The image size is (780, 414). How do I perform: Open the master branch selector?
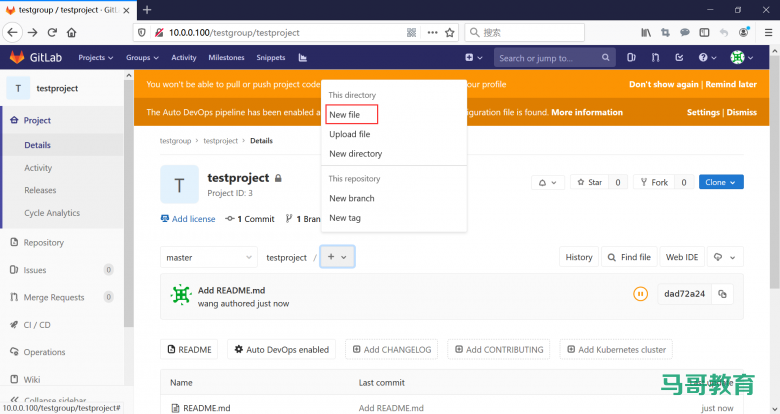[209, 257]
